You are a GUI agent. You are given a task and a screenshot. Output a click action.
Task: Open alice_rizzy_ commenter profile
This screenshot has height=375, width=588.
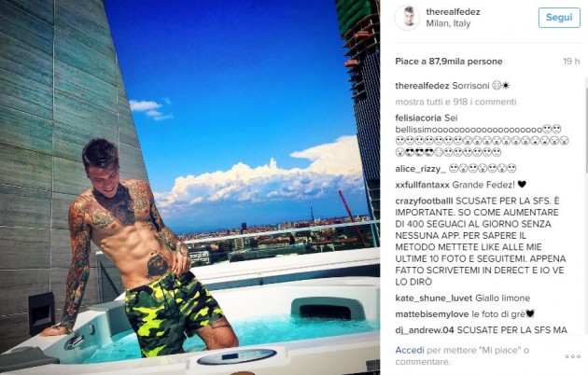pos(420,169)
